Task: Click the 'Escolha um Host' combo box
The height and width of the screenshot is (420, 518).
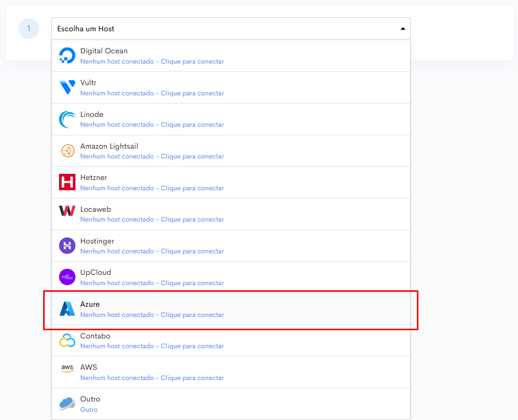Action: point(231,29)
